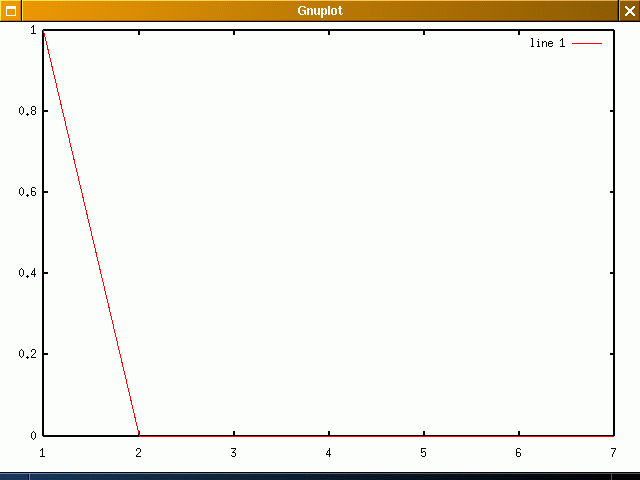The image size is (640, 480).
Task: Click the flat red line above x=4
Action: coord(328,435)
